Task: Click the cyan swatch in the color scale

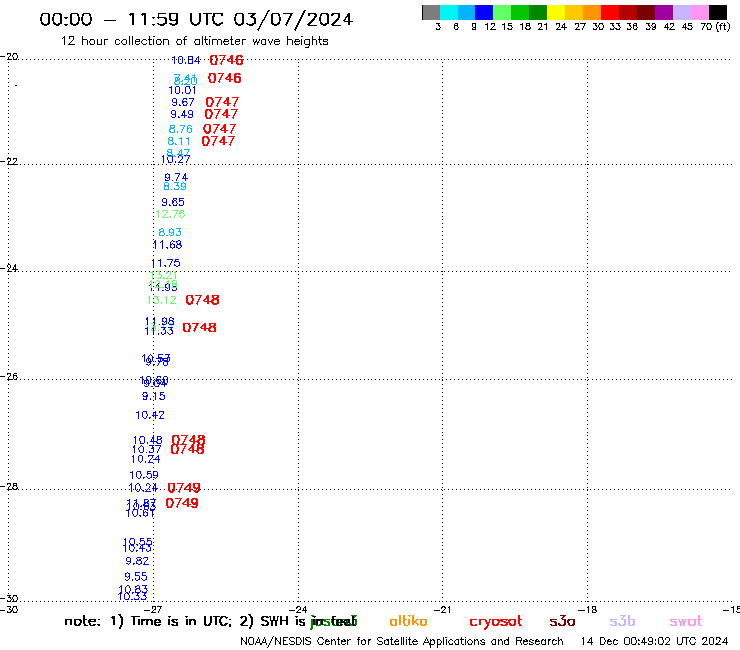Action: point(449,12)
